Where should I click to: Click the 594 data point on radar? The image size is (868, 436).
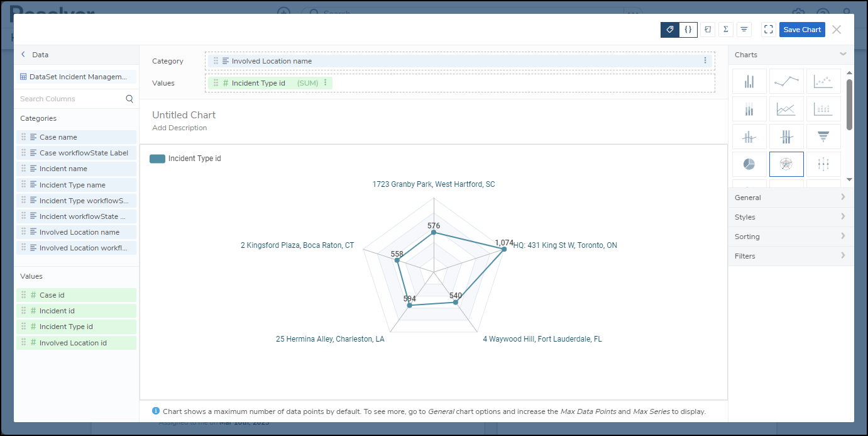(410, 305)
